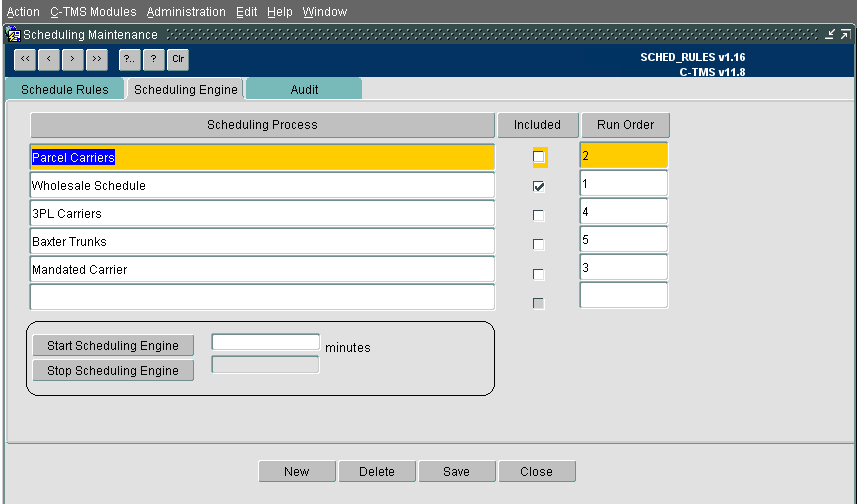
Task: Tick Included checkbox for 3PL Carriers
Action: click(539, 215)
